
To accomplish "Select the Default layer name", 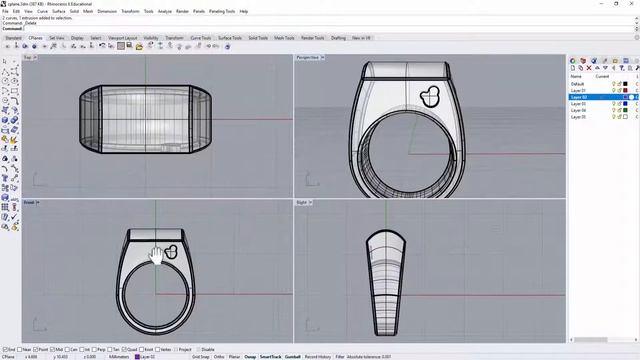I will pos(577,84).
